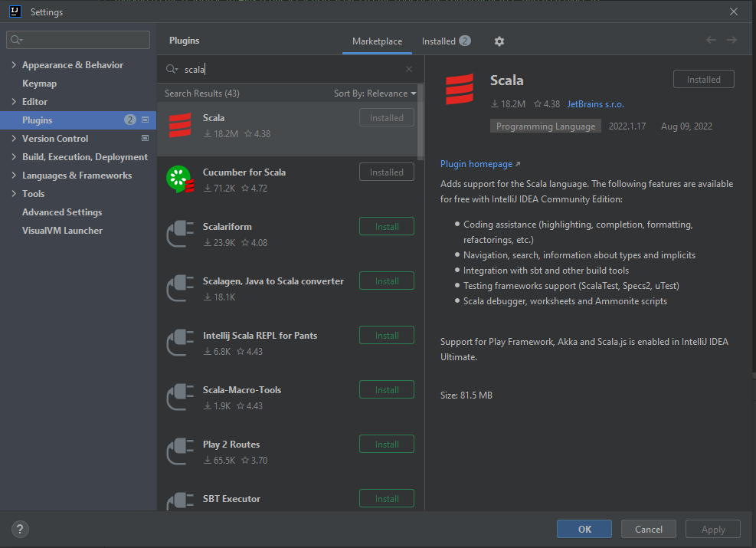Install the SBT Executor plugin

pyautogui.click(x=387, y=498)
